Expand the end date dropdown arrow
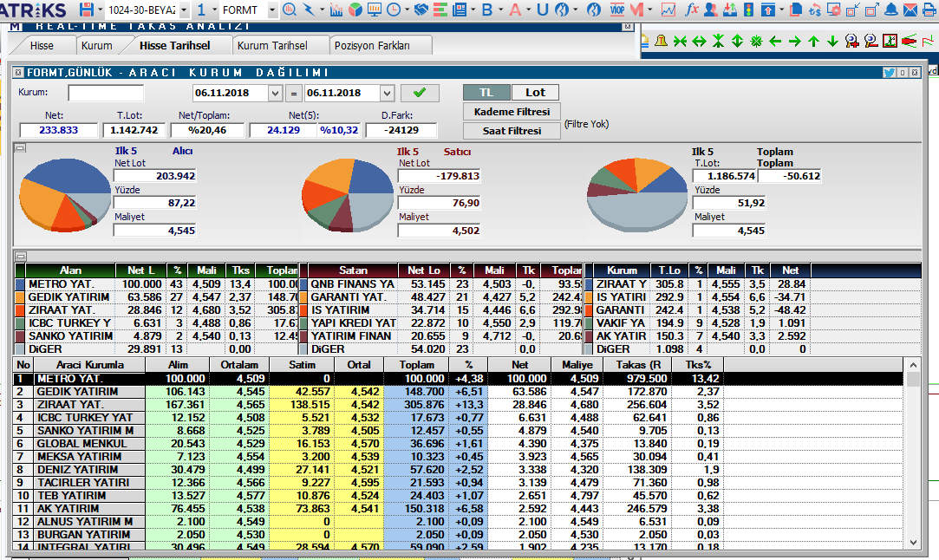 point(387,93)
